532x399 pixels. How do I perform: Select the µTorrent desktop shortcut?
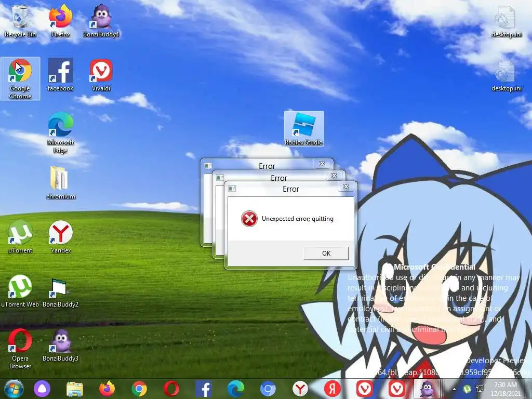pos(20,237)
